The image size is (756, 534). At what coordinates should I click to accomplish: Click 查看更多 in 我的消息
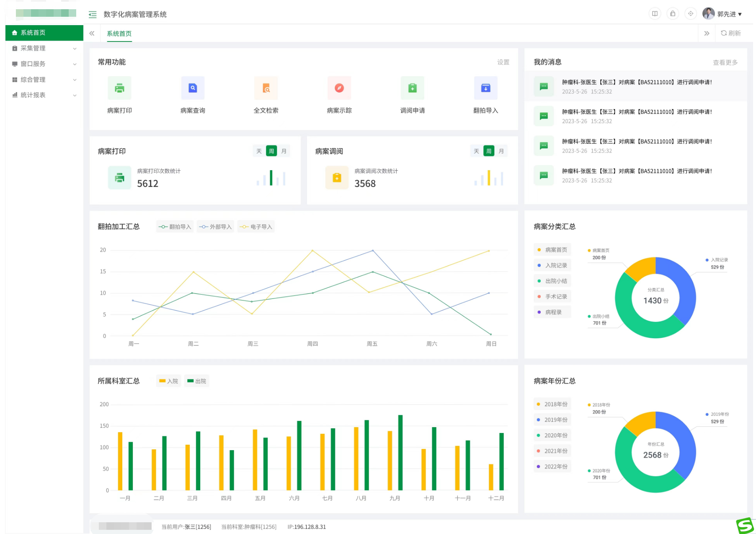click(725, 62)
